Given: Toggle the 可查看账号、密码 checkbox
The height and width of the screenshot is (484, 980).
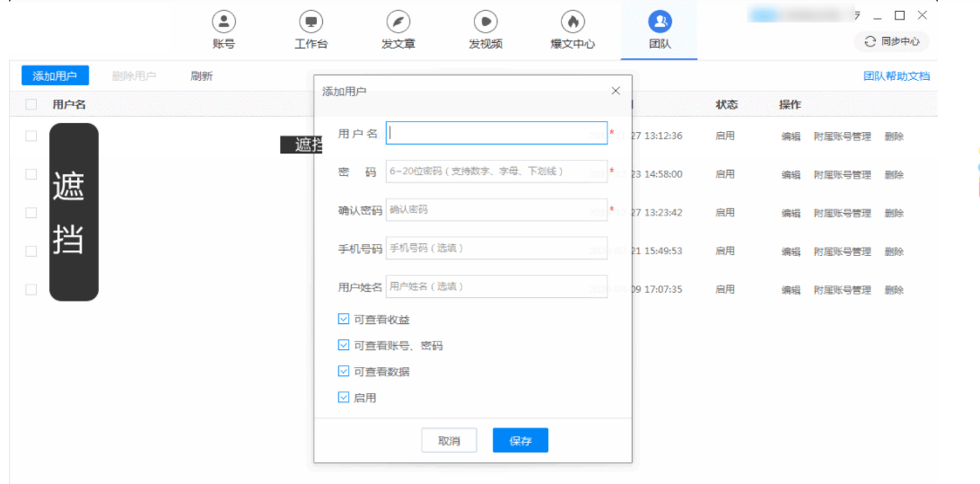Looking at the screenshot, I should point(344,345).
